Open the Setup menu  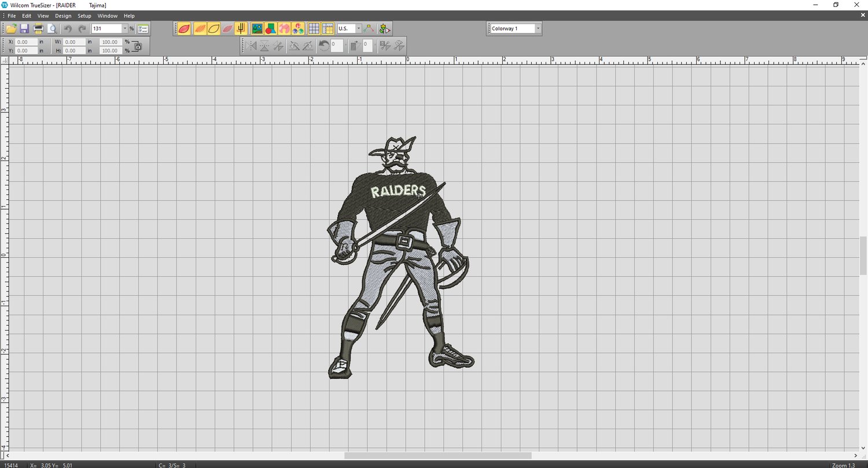click(84, 16)
